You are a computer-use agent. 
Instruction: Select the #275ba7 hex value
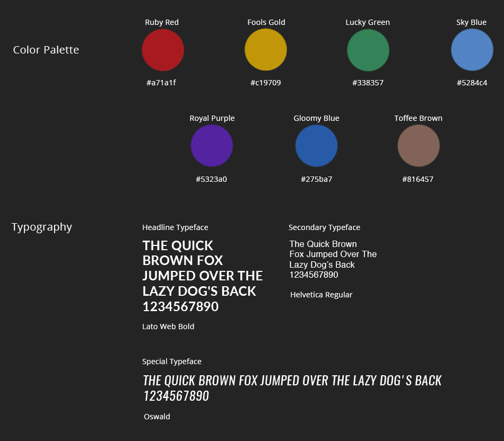(316, 179)
